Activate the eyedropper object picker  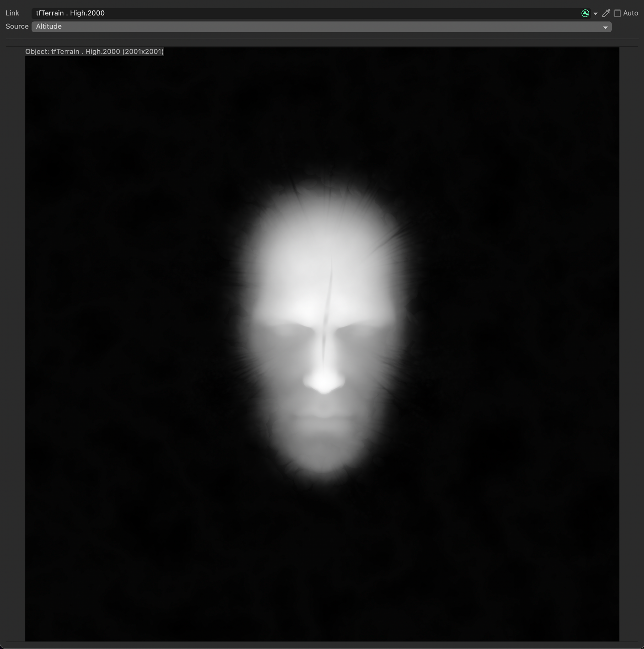606,13
